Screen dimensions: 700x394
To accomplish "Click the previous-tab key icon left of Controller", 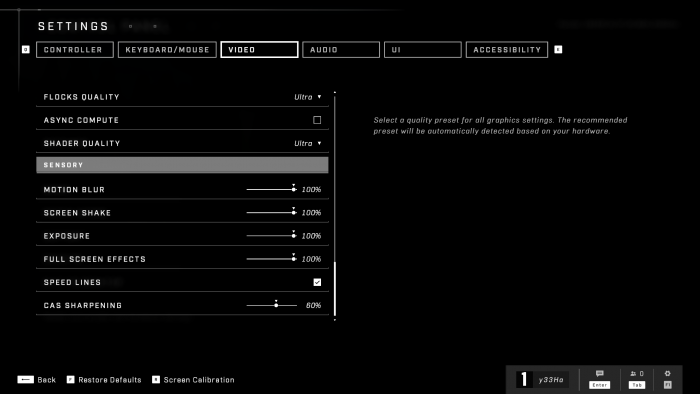I will 26,50.
